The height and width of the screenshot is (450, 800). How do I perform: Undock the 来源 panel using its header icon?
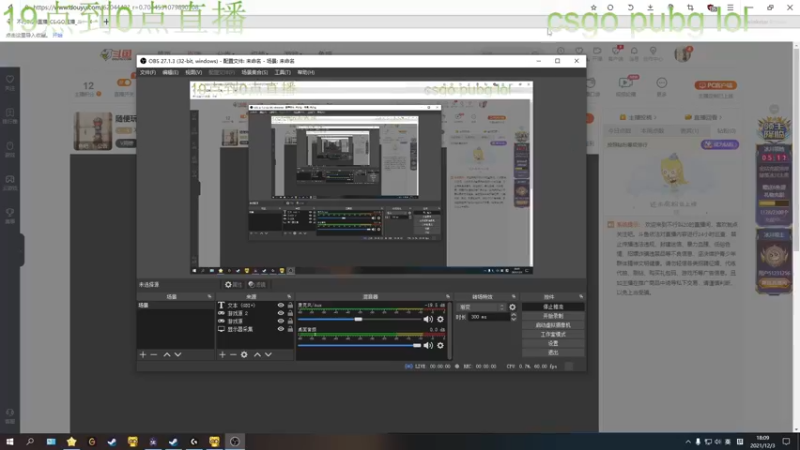289,296
